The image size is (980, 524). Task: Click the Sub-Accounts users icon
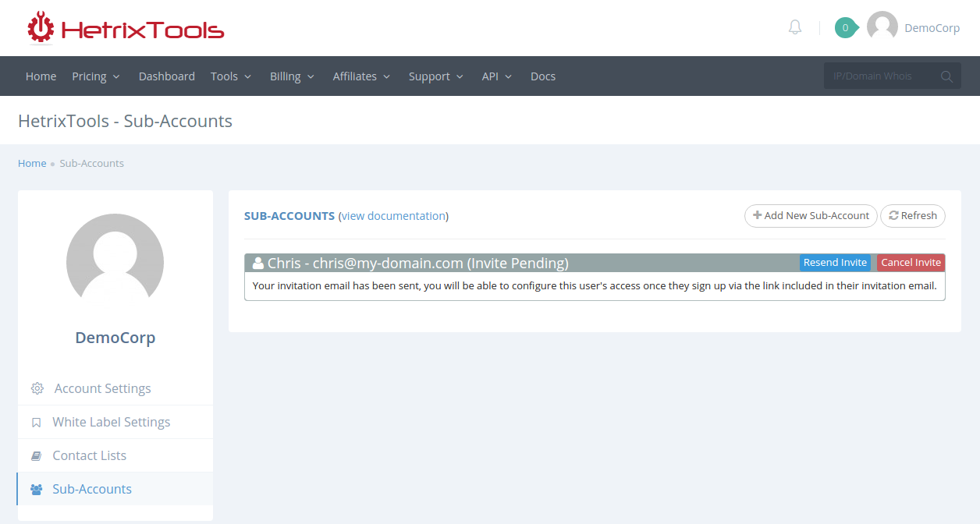tap(36, 489)
